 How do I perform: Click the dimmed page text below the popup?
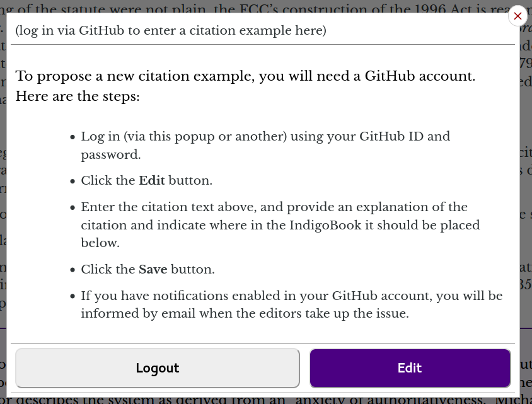(x=265, y=400)
